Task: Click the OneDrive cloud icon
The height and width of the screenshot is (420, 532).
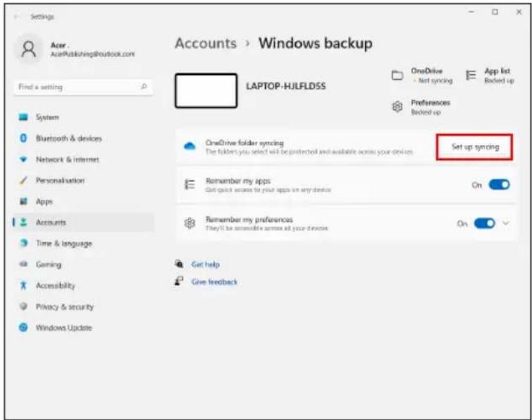Action: (x=190, y=147)
